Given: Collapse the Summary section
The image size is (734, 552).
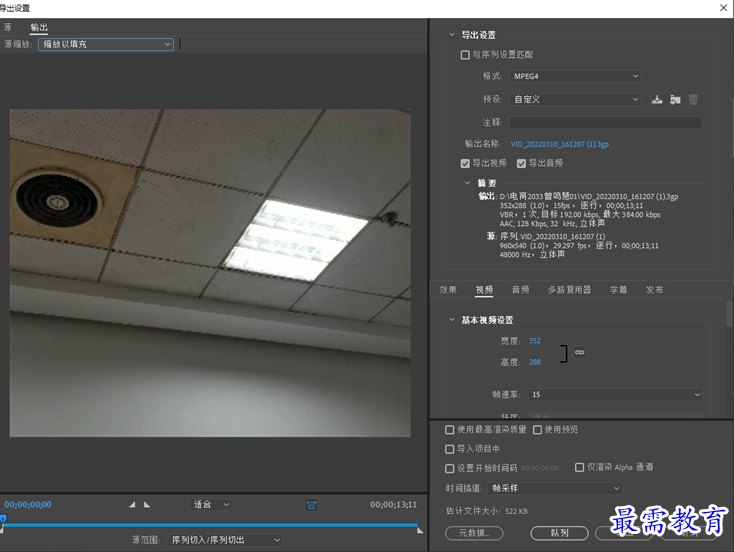Looking at the screenshot, I should pos(467,183).
